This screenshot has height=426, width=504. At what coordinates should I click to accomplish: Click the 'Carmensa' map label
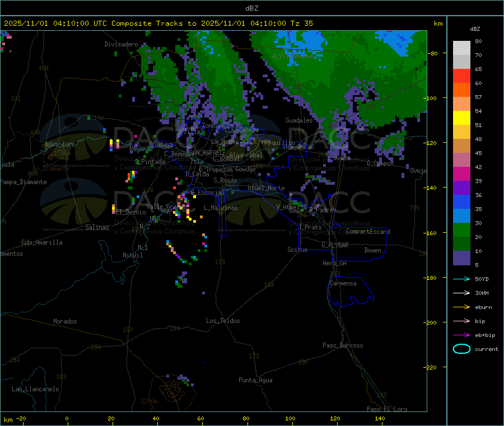(x=343, y=283)
